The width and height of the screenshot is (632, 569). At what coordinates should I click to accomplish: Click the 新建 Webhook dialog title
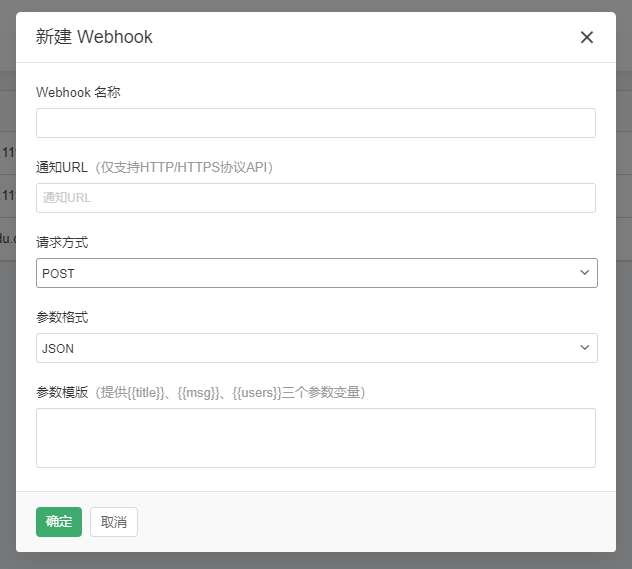(94, 38)
